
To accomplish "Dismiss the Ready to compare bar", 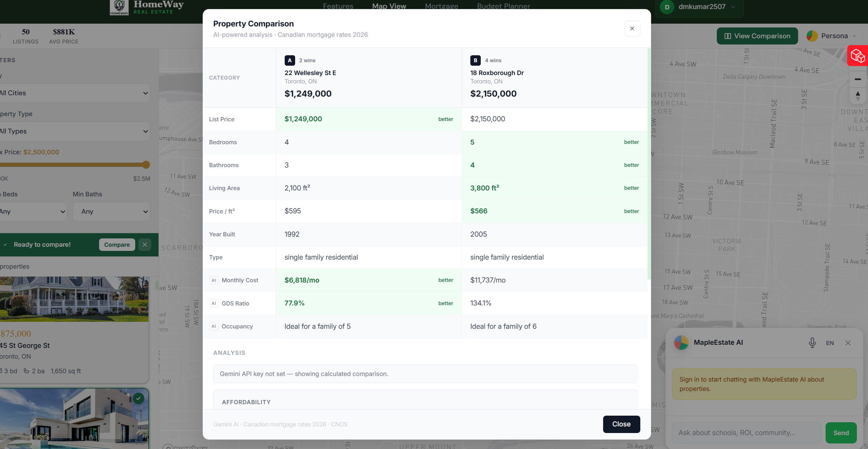I will tap(145, 245).
